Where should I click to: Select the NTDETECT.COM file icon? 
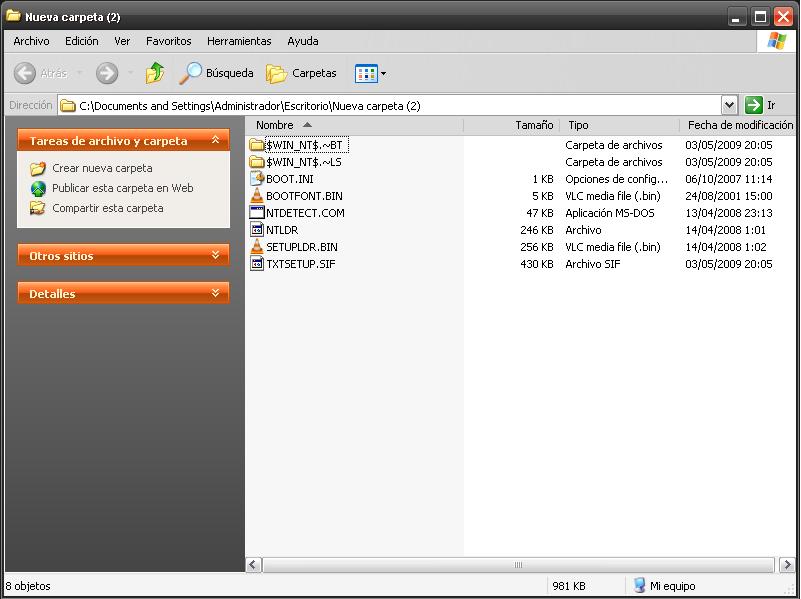256,213
